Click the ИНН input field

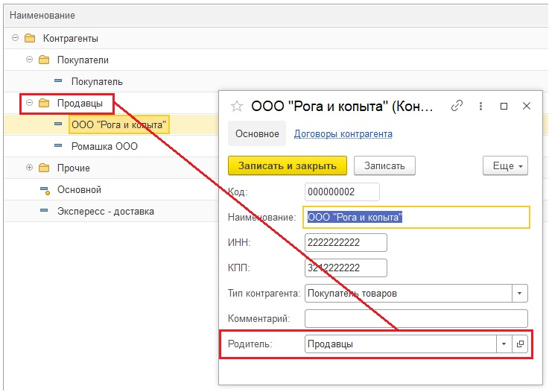[x=346, y=243]
